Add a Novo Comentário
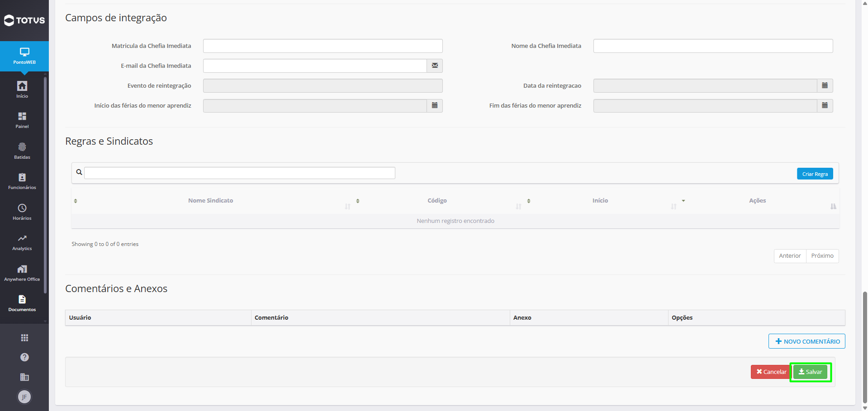The height and width of the screenshot is (411, 868). click(x=807, y=341)
